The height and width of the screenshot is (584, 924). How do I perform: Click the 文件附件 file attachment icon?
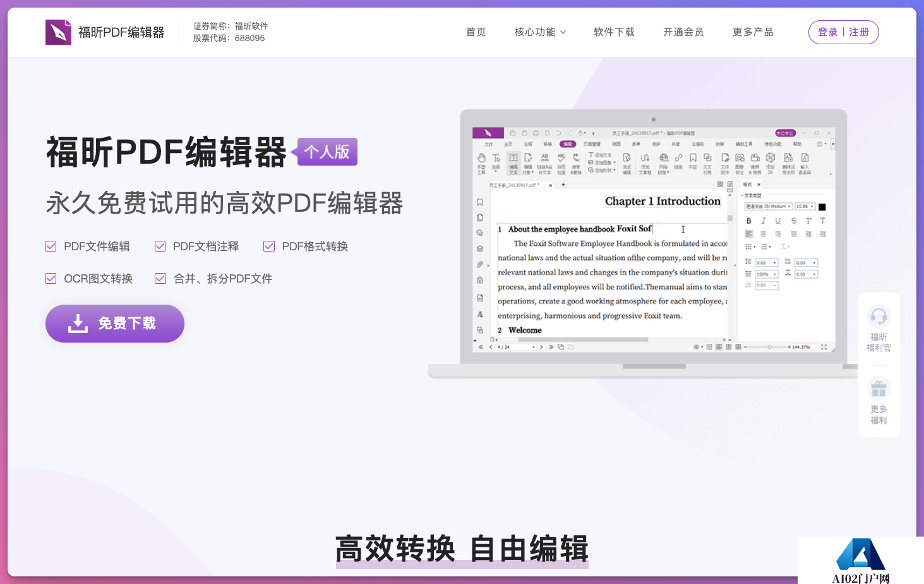point(725,157)
